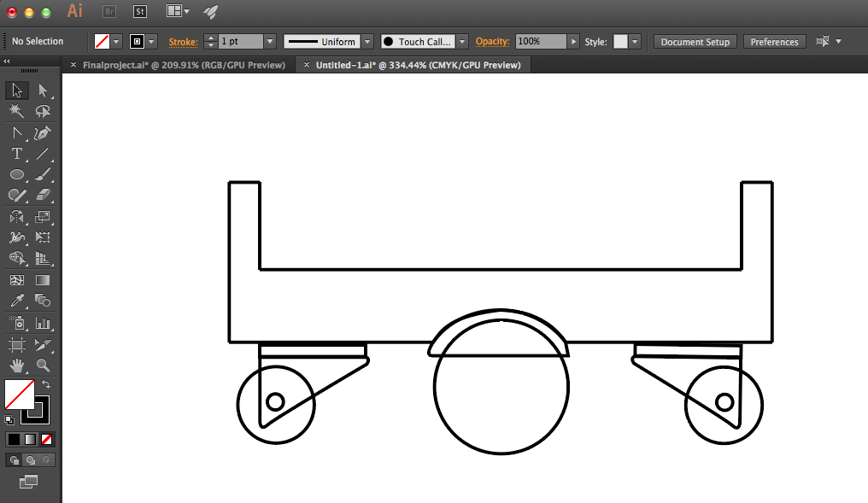
Task: Select the Hand tool
Action: click(x=16, y=366)
